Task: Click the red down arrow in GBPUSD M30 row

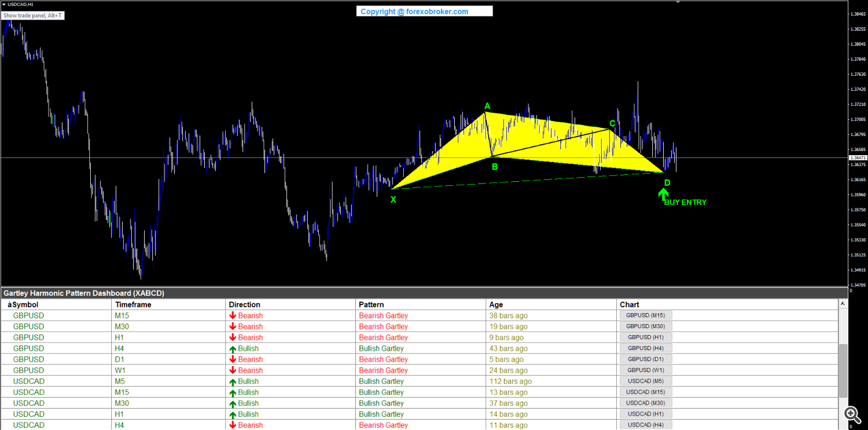Action: [233, 326]
